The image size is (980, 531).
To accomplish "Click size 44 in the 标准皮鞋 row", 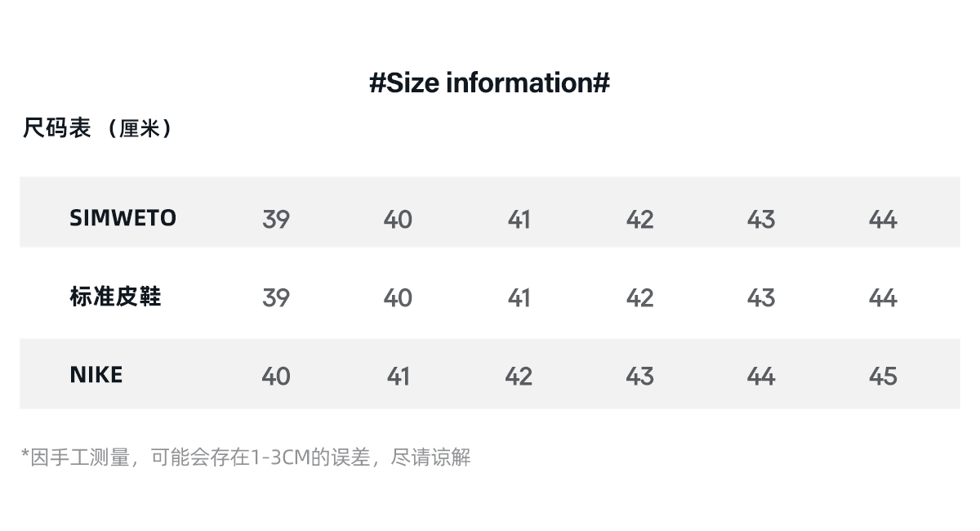I will click(x=882, y=297).
